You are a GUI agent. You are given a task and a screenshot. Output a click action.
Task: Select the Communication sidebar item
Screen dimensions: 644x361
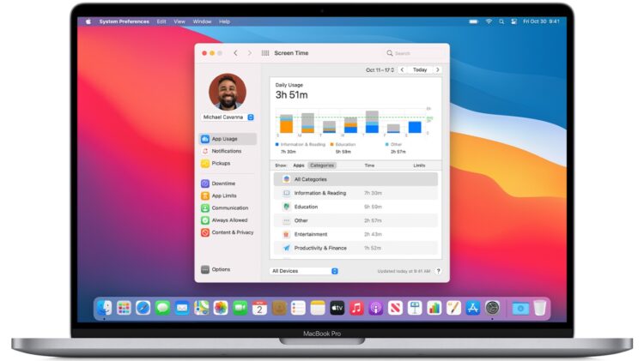[x=229, y=208]
